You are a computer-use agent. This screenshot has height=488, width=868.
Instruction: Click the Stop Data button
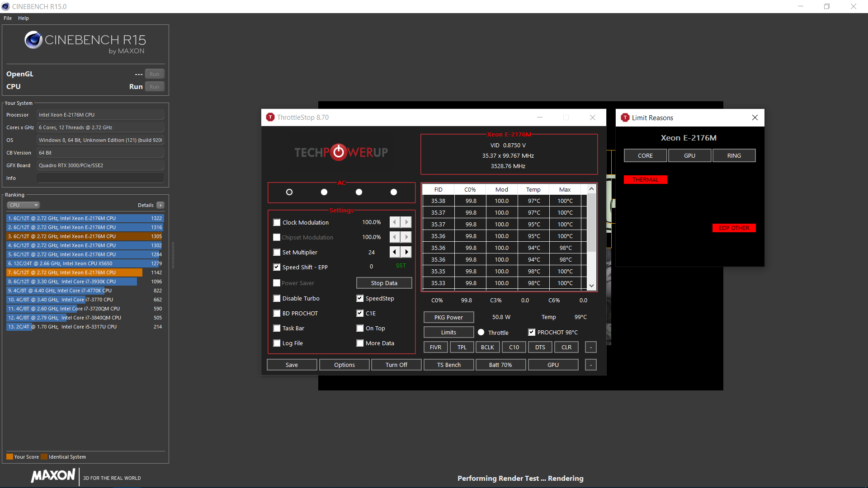384,283
